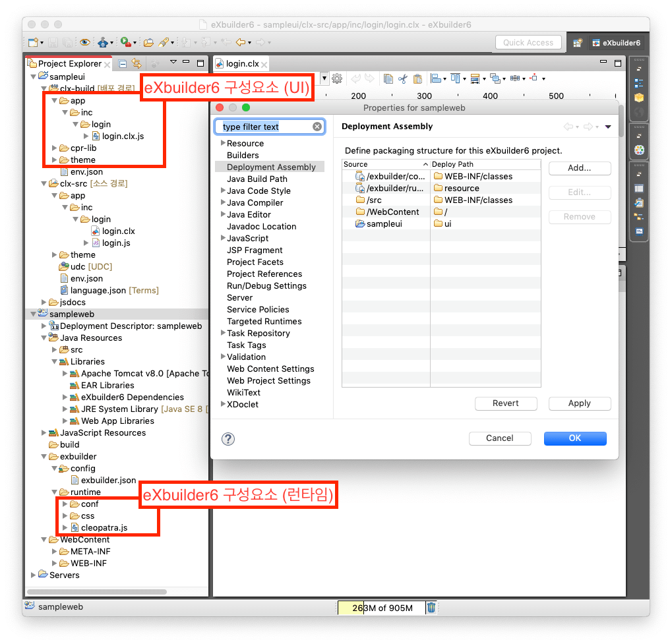Click the type filter text field

[x=264, y=127]
